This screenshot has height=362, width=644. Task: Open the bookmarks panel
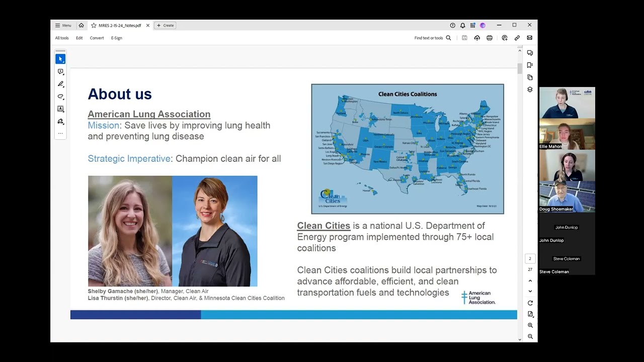tap(530, 65)
